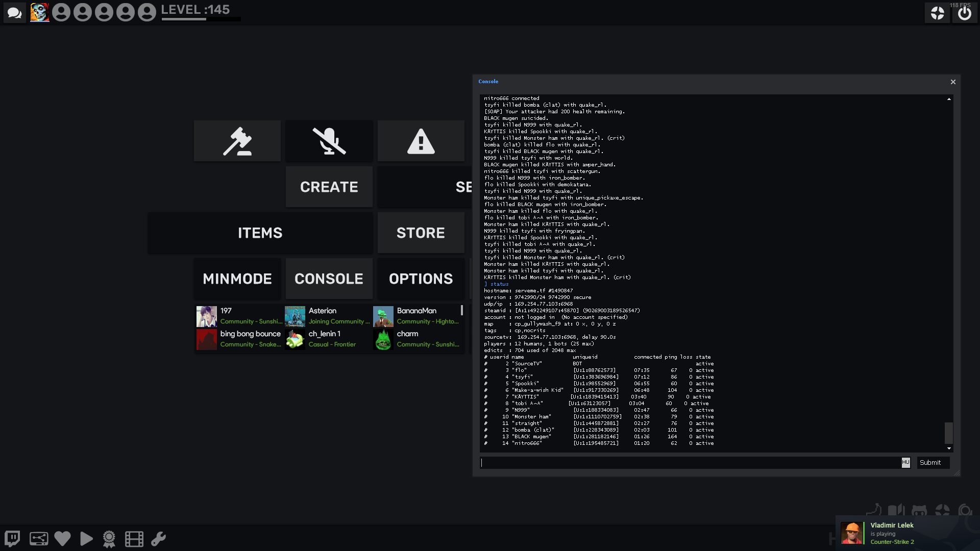Click the play triangle icon
The image size is (980, 551).
[x=86, y=539]
